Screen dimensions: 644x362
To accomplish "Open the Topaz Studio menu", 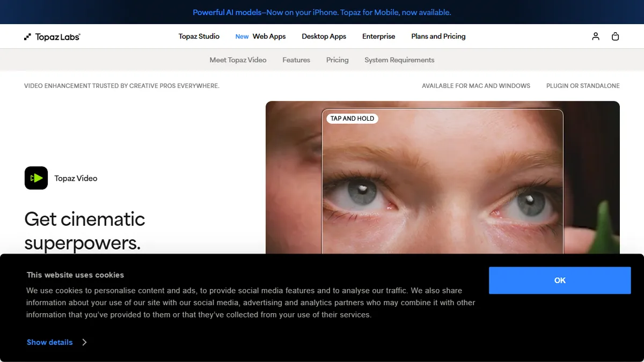I will (x=199, y=36).
